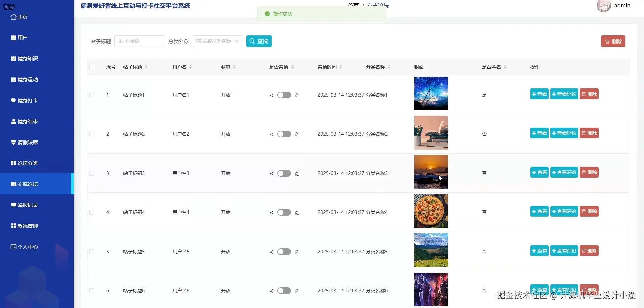The image size is (644, 308).
Task: Open 健身打卡 in the sidebar
Action: (37, 101)
